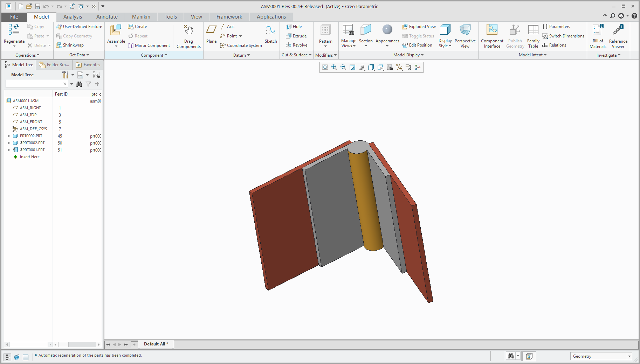Image resolution: width=640 pixels, height=364 pixels.
Task: Toggle Exploded View
Action: coord(419,27)
